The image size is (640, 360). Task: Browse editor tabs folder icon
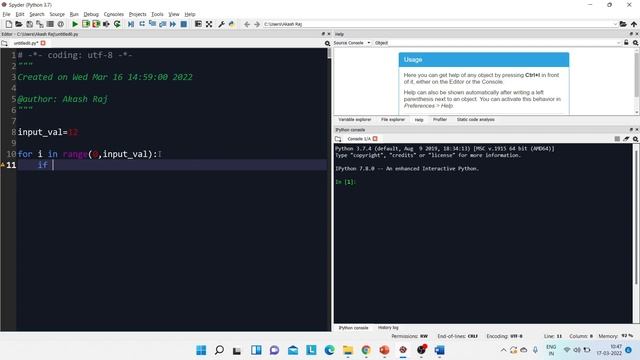(4, 43)
